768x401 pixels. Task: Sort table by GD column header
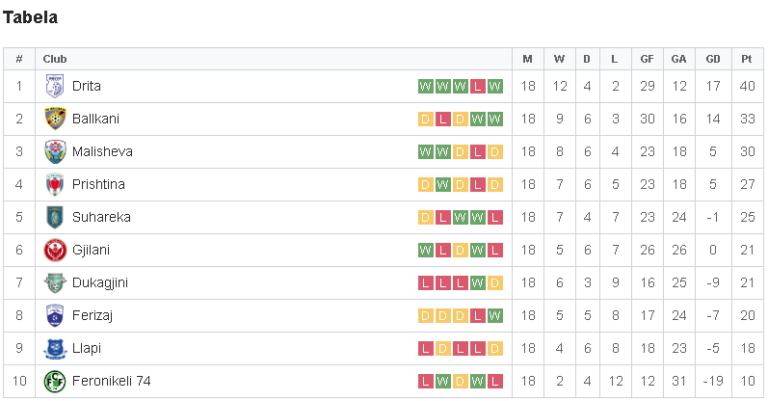pos(712,59)
